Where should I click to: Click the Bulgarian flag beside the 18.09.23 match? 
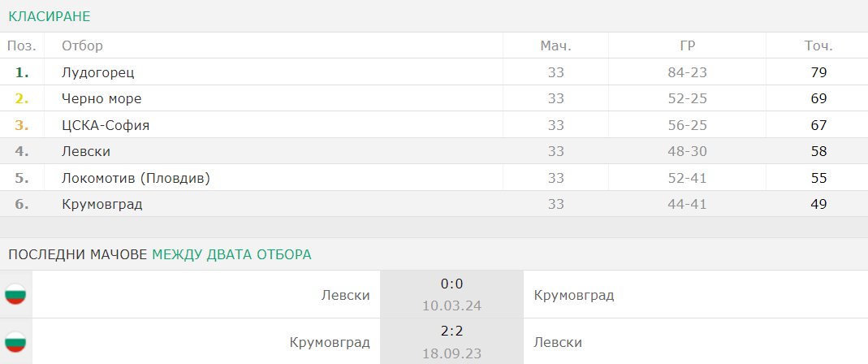(15, 342)
